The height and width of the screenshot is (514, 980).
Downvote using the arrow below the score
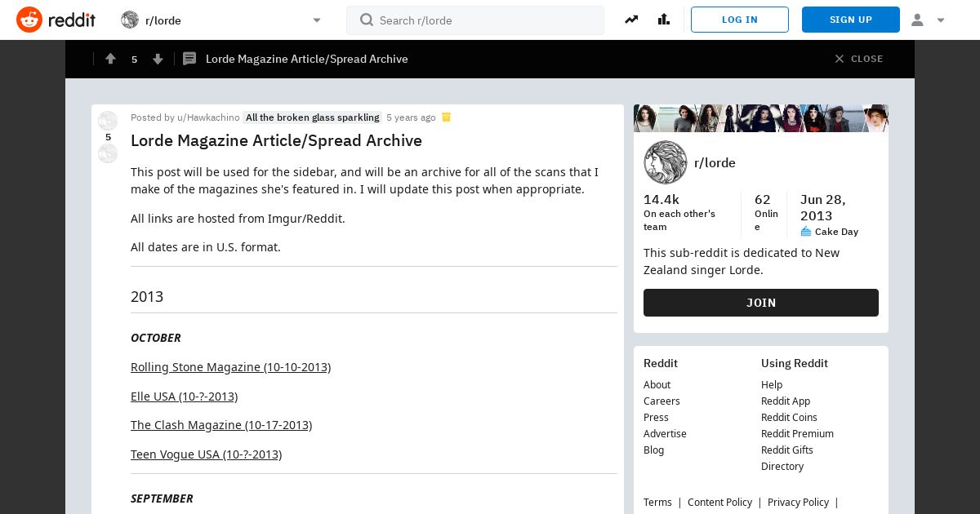click(x=108, y=153)
